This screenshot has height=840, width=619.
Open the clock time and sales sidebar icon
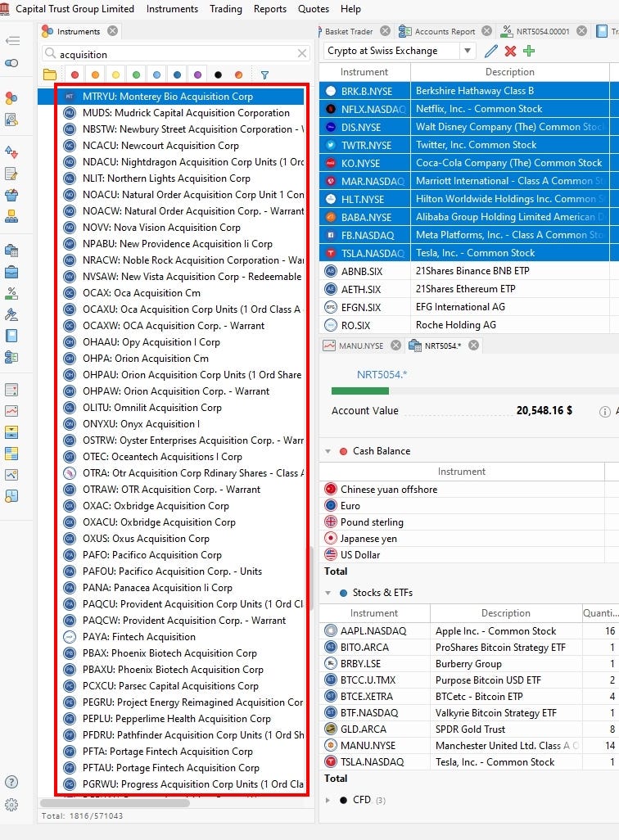pyautogui.click(x=11, y=497)
